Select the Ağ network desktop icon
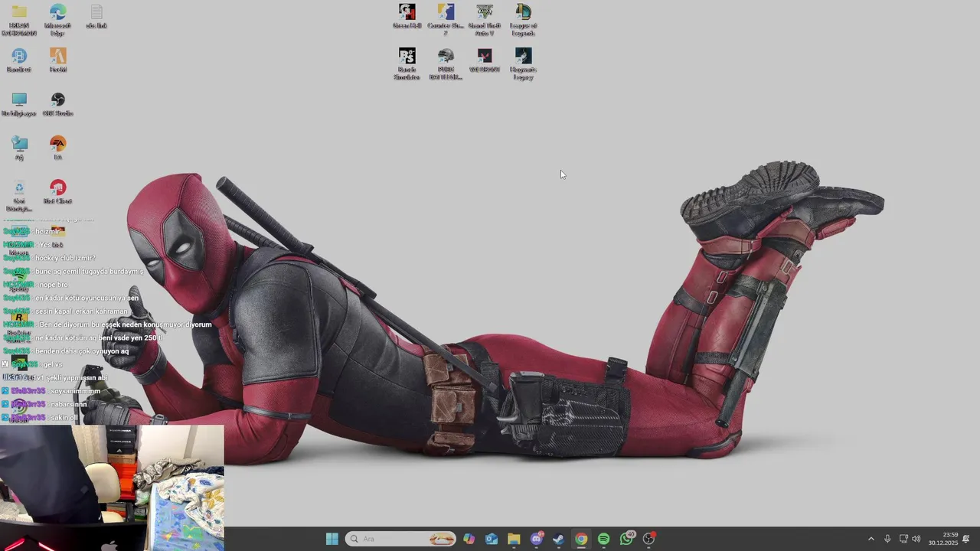The width and height of the screenshot is (980, 551). click(x=19, y=148)
